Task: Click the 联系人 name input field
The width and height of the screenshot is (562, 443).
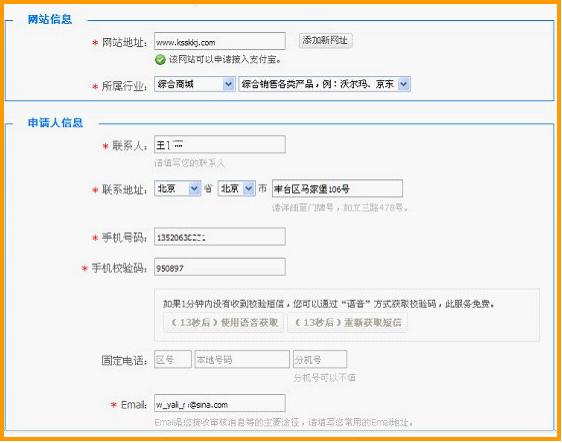Action: [220, 144]
